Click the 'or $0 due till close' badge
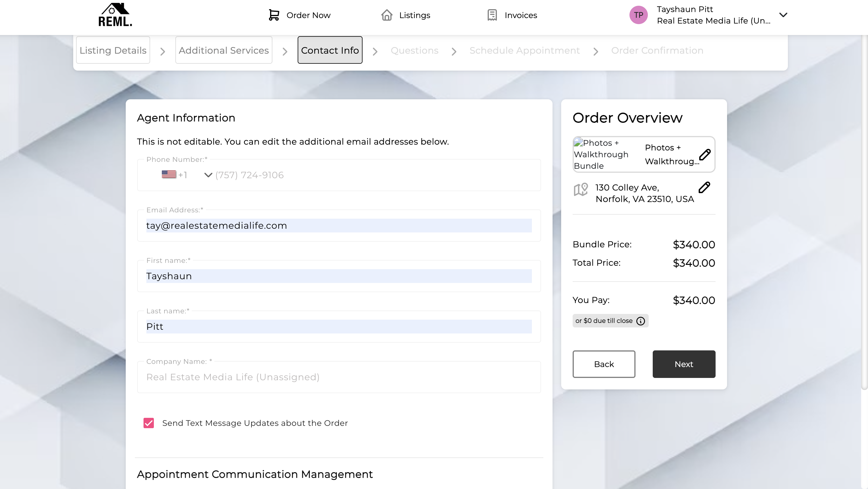This screenshot has width=868, height=489. click(610, 321)
